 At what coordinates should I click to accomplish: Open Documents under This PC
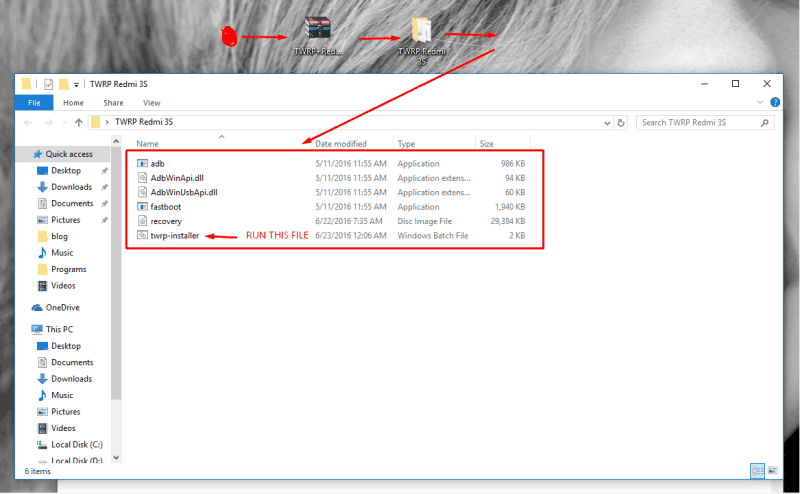(72, 362)
